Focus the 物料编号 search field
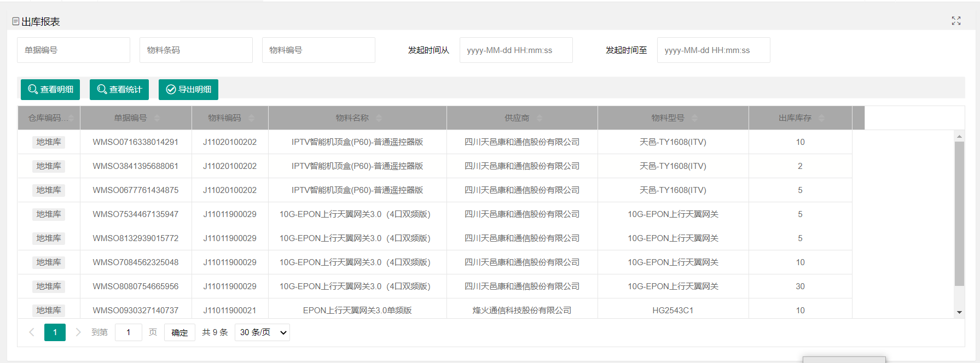 coord(318,50)
